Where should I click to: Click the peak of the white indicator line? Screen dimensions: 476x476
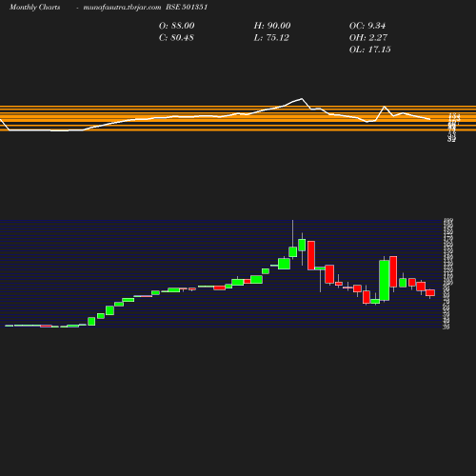(302, 99)
